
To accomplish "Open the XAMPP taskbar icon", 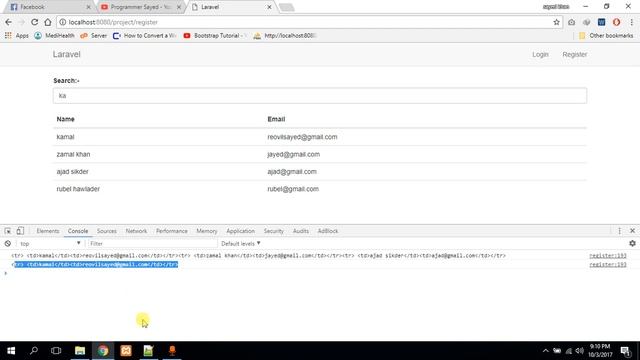I will (x=126, y=351).
